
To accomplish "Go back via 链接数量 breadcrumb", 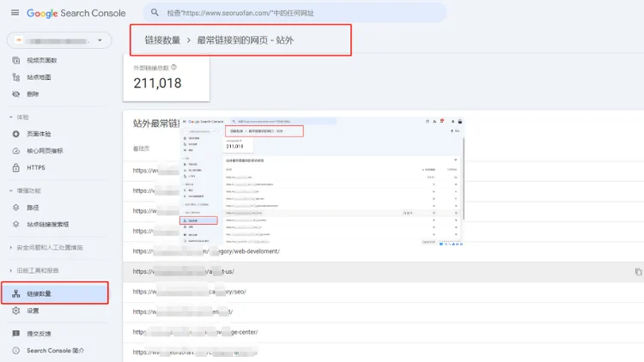I will (162, 40).
